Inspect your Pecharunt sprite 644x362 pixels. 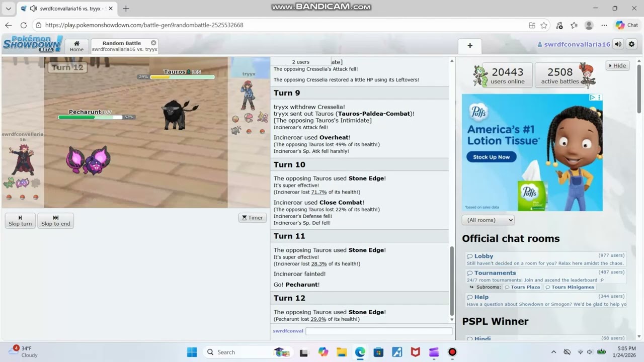pos(88,160)
